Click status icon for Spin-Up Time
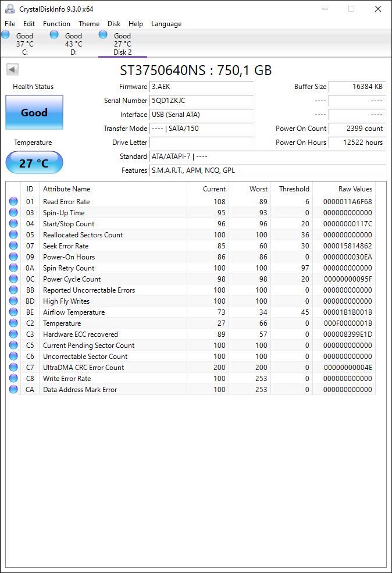The image size is (392, 573). point(13,212)
